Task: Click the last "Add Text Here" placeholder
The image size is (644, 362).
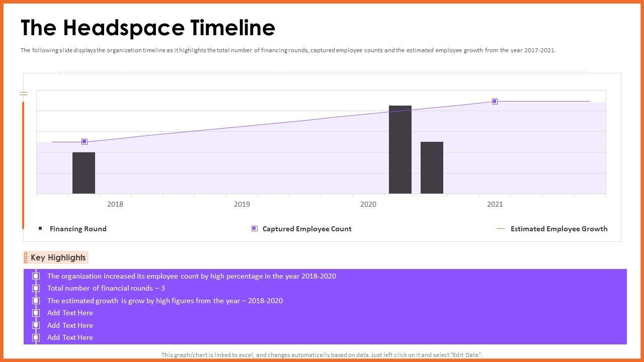Action: point(70,337)
